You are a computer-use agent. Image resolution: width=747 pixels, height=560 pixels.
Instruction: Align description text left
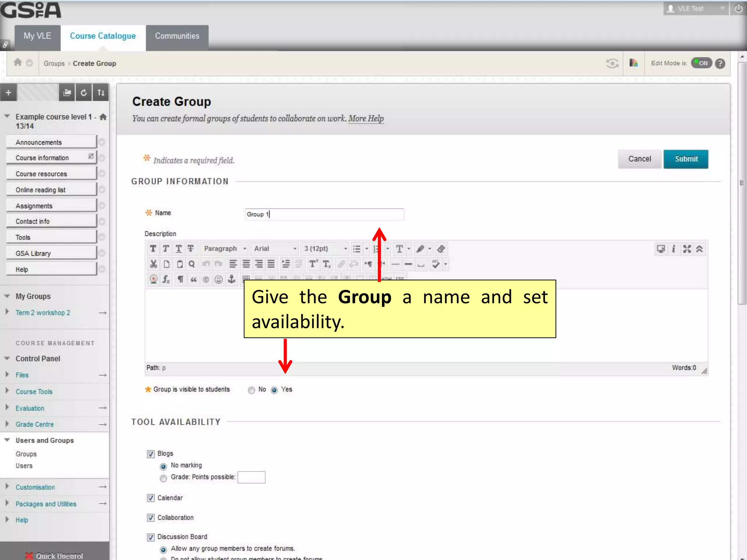(233, 264)
